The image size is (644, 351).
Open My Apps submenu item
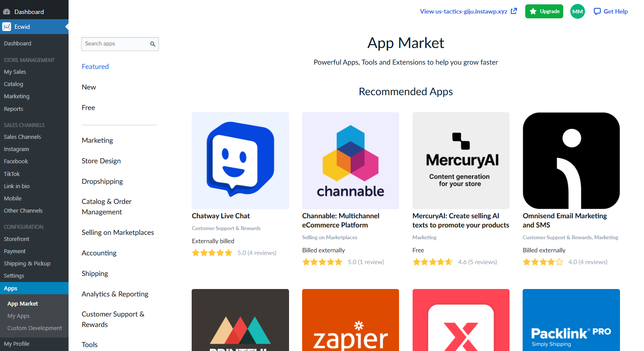tap(18, 316)
